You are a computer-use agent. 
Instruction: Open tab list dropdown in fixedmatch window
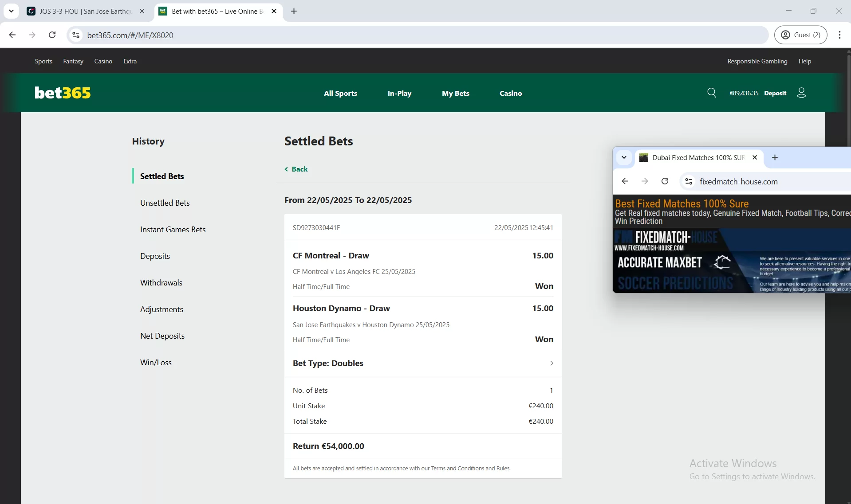[x=624, y=157]
